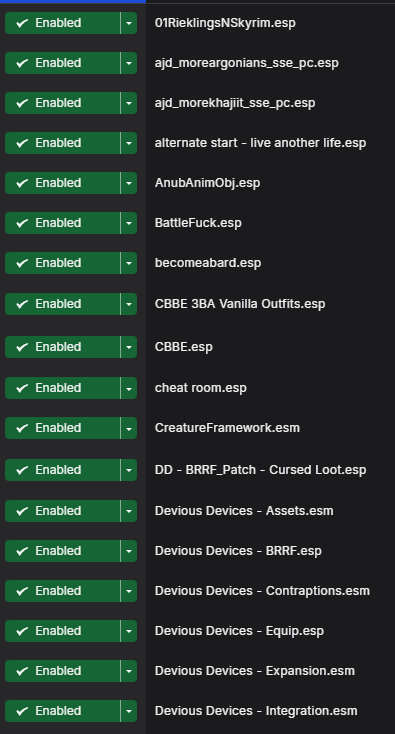
Task: Click checkmark icon for becomeabard.esp
Action: pyautogui.click(x=22, y=263)
